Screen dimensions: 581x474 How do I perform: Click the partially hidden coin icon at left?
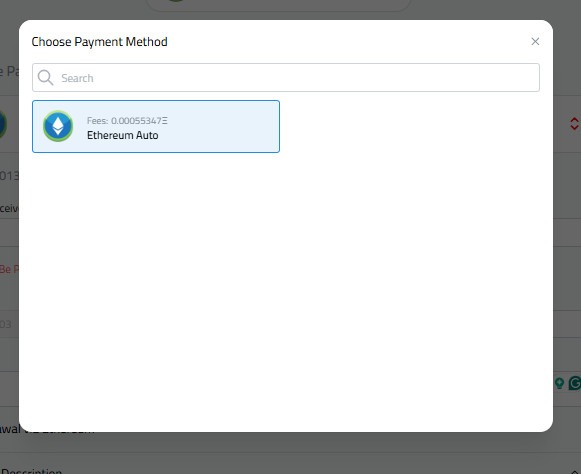(3, 124)
